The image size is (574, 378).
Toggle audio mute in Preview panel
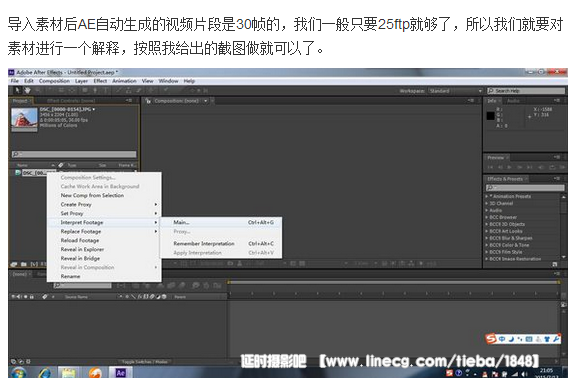click(541, 167)
